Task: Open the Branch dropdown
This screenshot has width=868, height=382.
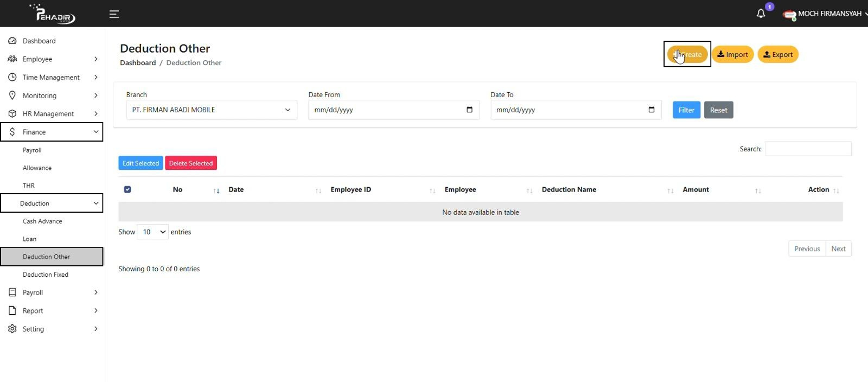Action: click(x=211, y=110)
